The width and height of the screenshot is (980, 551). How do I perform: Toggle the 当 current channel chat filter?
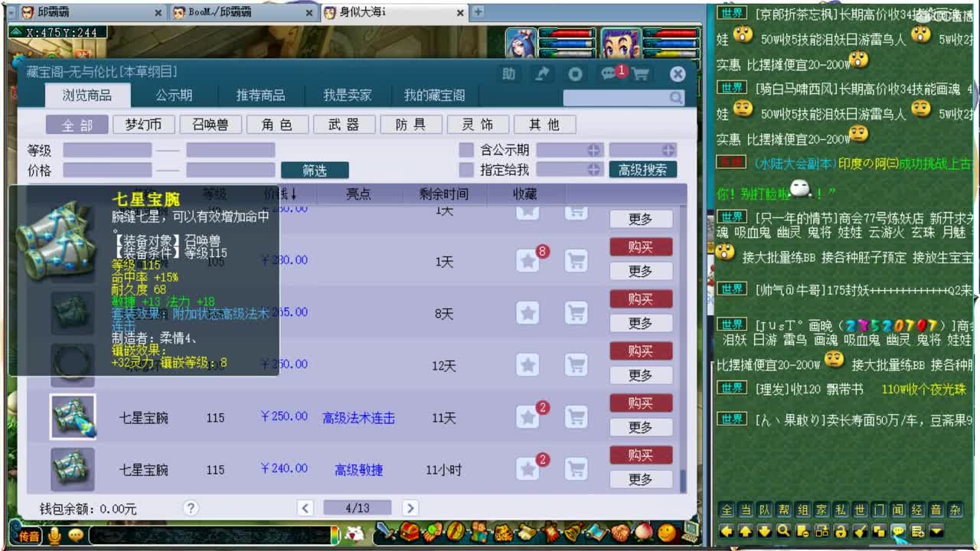click(x=746, y=510)
